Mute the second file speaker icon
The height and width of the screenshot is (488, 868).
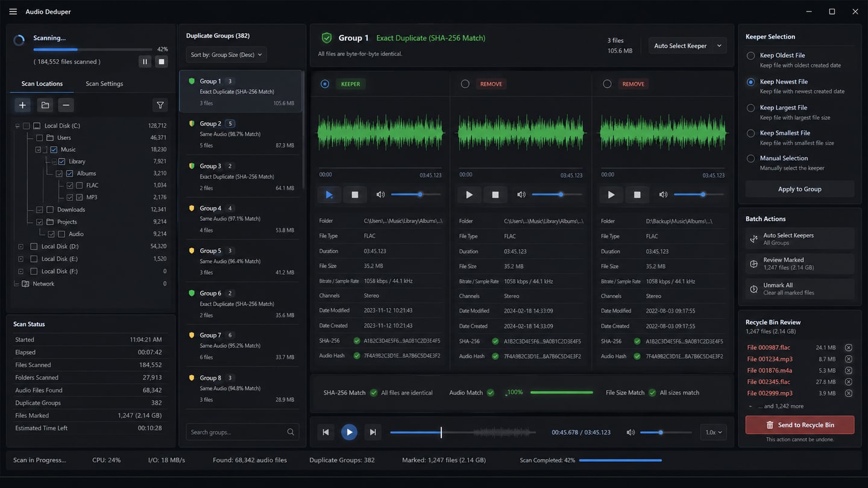[521, 195]
